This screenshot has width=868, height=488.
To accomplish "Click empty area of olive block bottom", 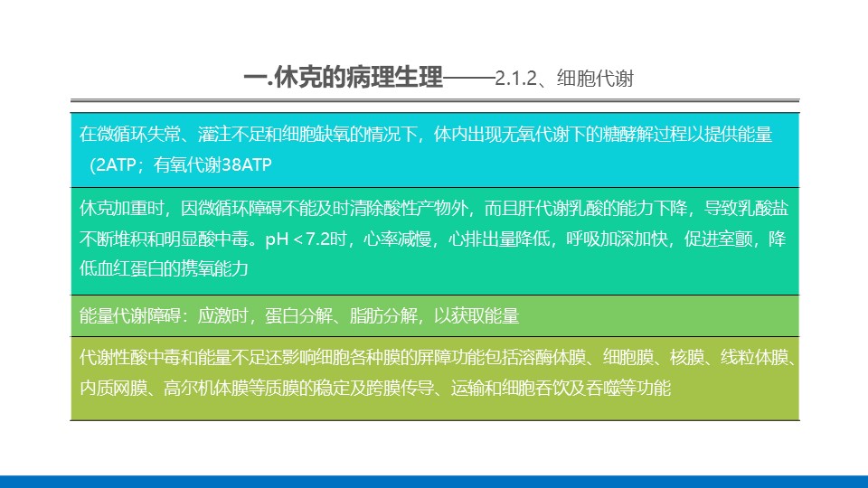I will (x=435, y=409).
